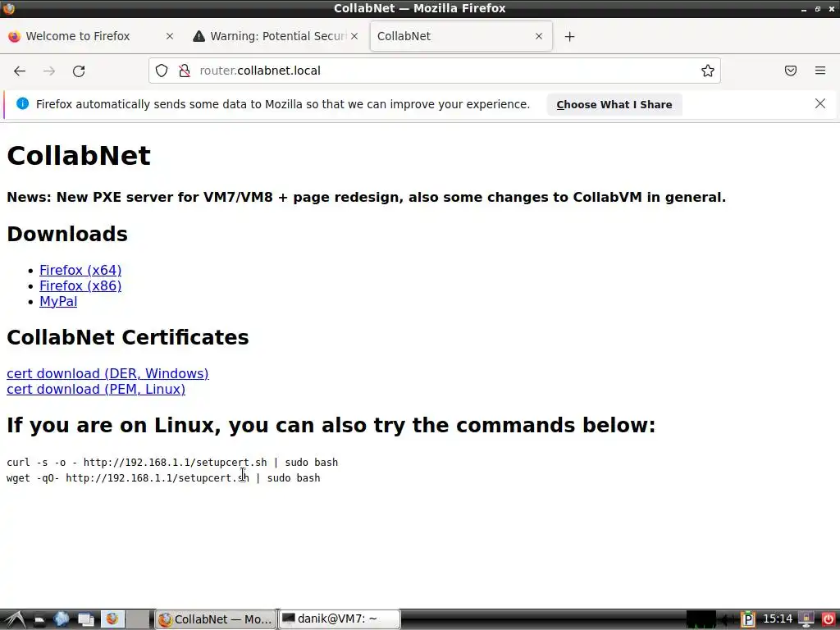
Task: Click the insecure connection padlock icon
Action: pyautogui.click(x=185, y=71)
